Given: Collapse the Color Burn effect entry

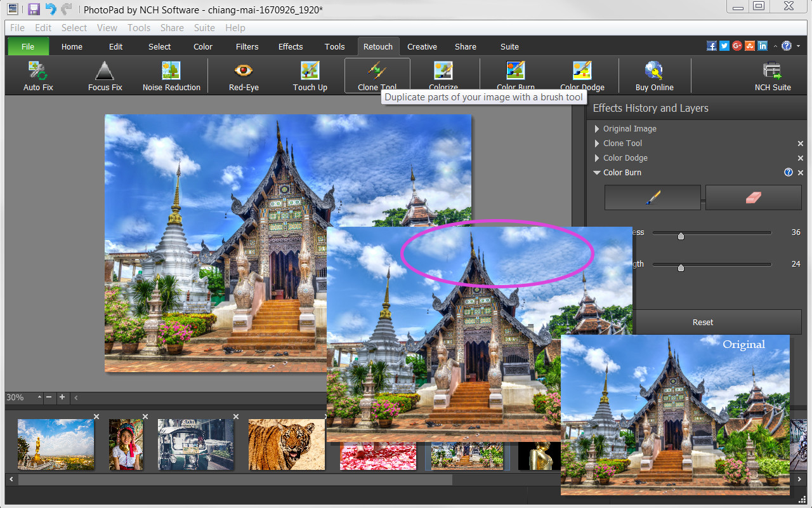Looking at the screenshot, I should tap(596, 172).
